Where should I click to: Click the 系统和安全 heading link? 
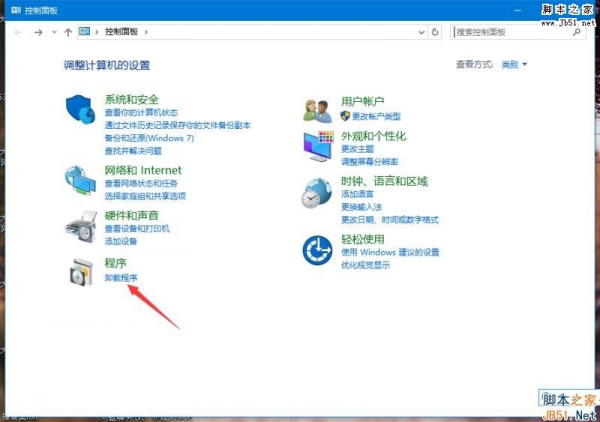pos(132,100)
